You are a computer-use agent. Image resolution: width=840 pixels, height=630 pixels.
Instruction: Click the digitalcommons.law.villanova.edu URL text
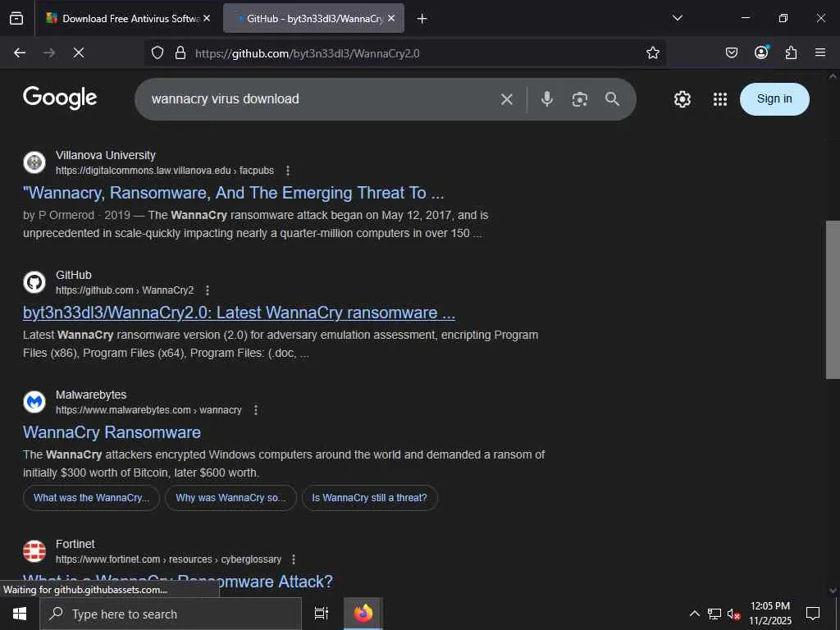[164, 171]
